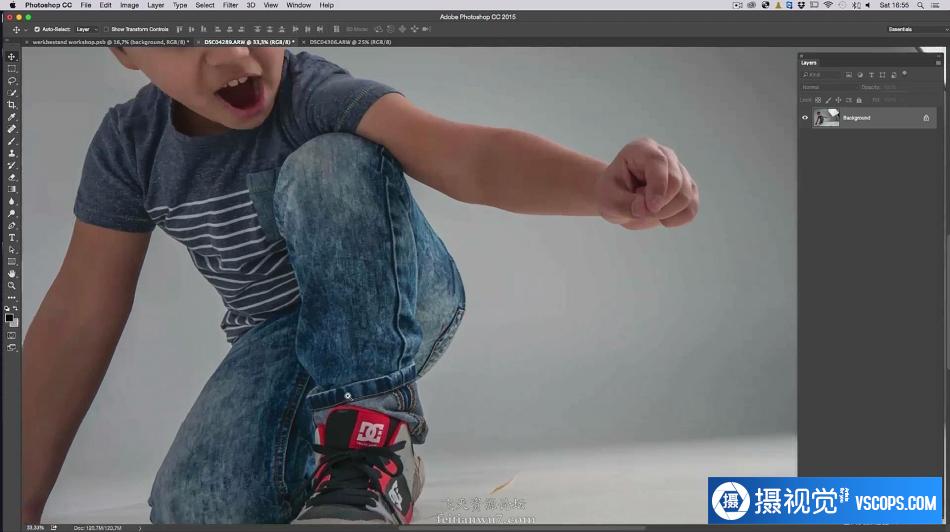Select the Gradient tool
This screenshot has height=532, width=950.
pos(12,190)
